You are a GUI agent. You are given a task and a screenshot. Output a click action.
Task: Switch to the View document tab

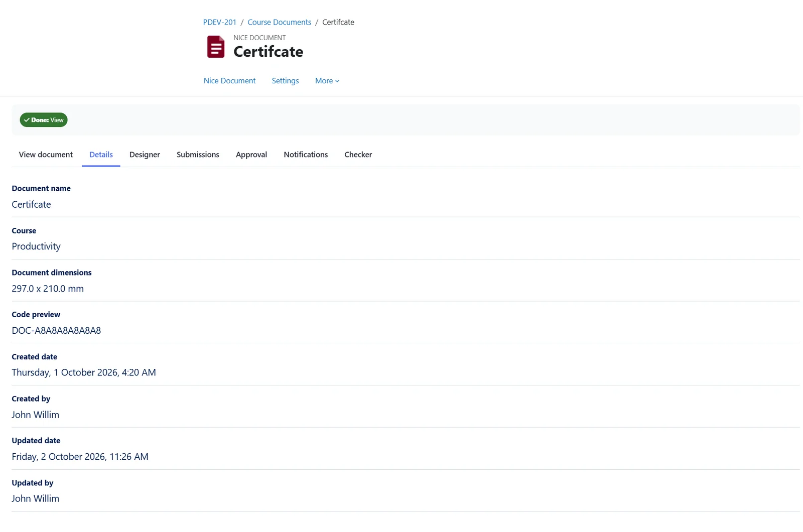click(46, 155)
